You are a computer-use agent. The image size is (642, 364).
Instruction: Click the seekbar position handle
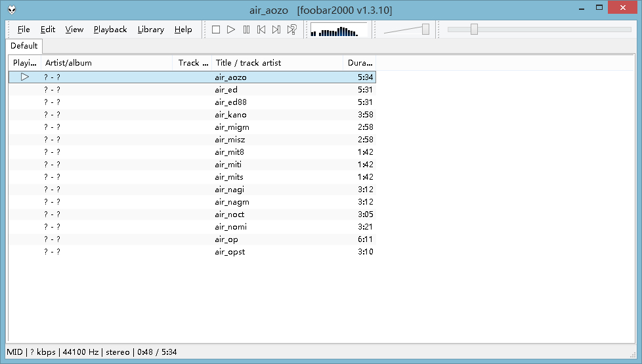(474, 29)
